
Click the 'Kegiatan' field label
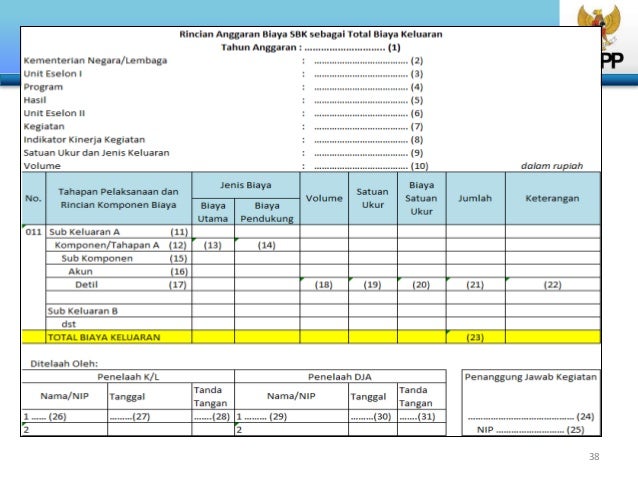44,127
